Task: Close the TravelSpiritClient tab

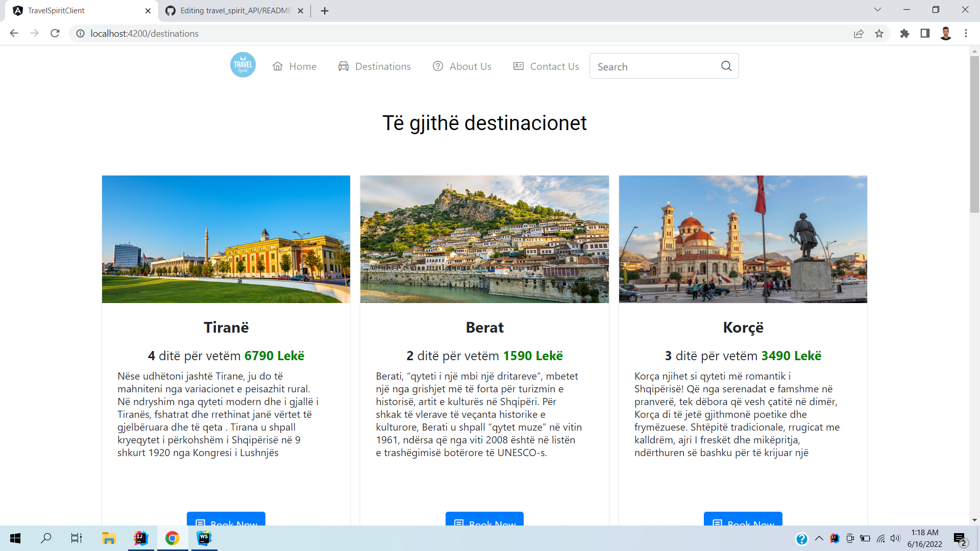Action: coord(148,11)
